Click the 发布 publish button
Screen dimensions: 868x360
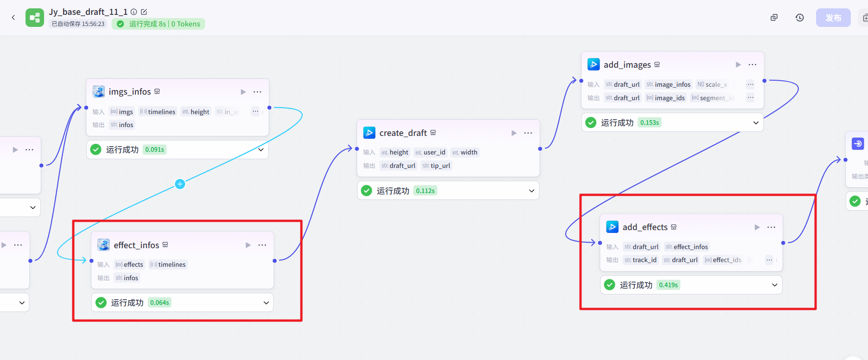pyautogui.click(x=833, y=18)
